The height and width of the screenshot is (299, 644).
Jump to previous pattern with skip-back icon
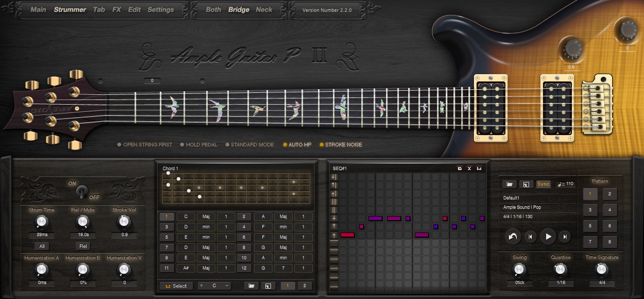pyautogui.click(x=530, y=237)
